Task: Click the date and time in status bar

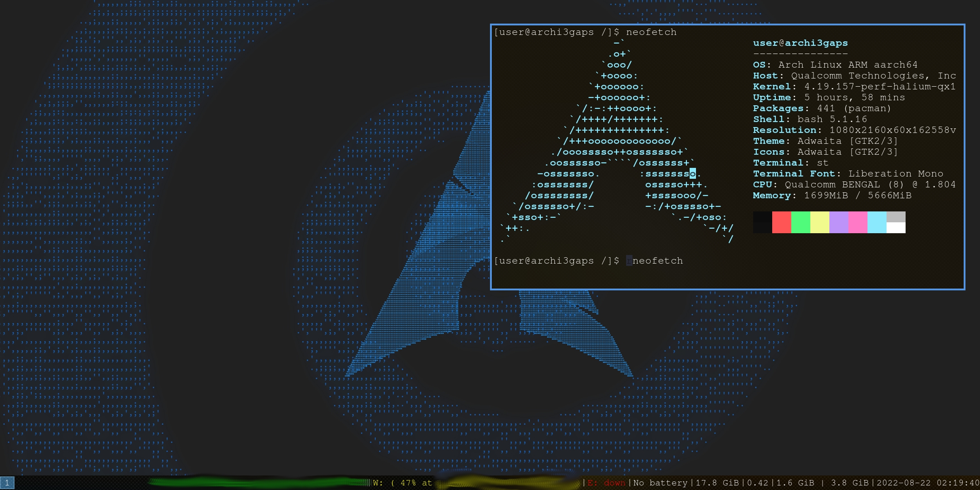Action: pos(928,483)
